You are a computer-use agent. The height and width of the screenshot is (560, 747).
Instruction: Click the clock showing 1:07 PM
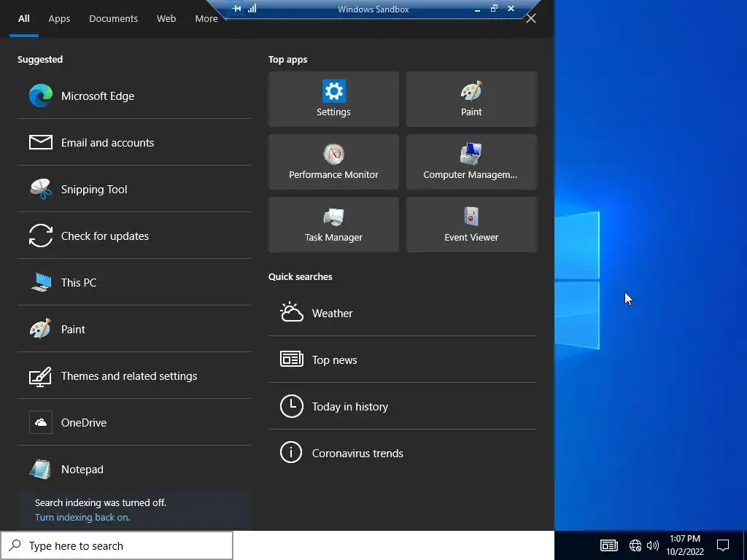pos(684,539)
